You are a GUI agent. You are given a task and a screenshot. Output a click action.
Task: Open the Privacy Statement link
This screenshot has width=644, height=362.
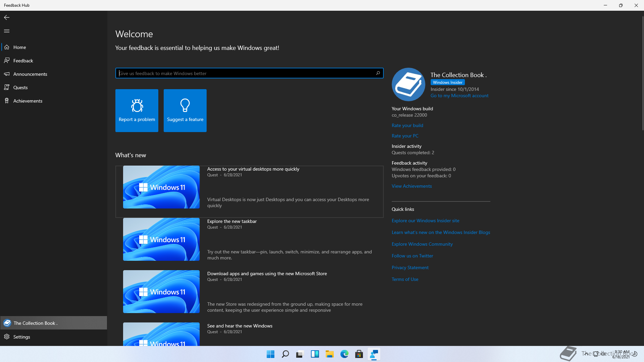(x=410, y=267)
